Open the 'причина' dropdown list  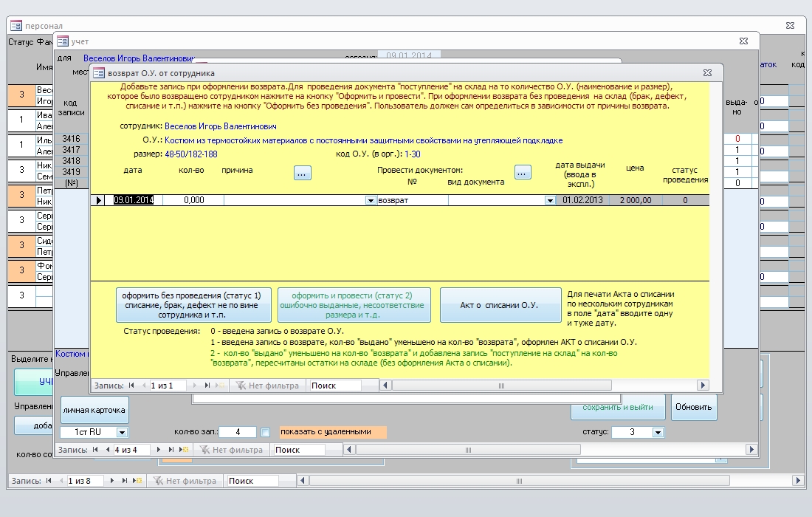(x=371, y=200)
